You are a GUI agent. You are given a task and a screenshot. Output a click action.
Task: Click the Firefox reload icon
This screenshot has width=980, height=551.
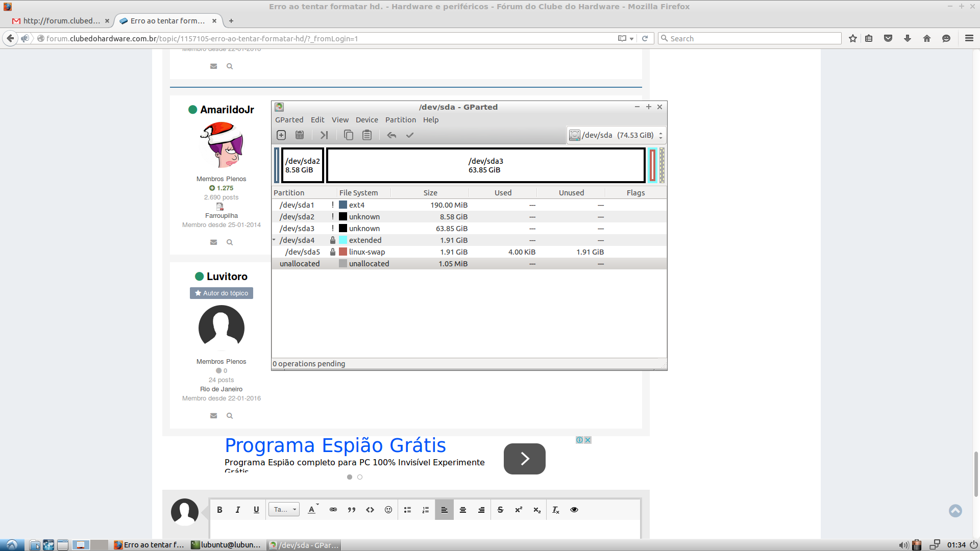click(645, 38)
